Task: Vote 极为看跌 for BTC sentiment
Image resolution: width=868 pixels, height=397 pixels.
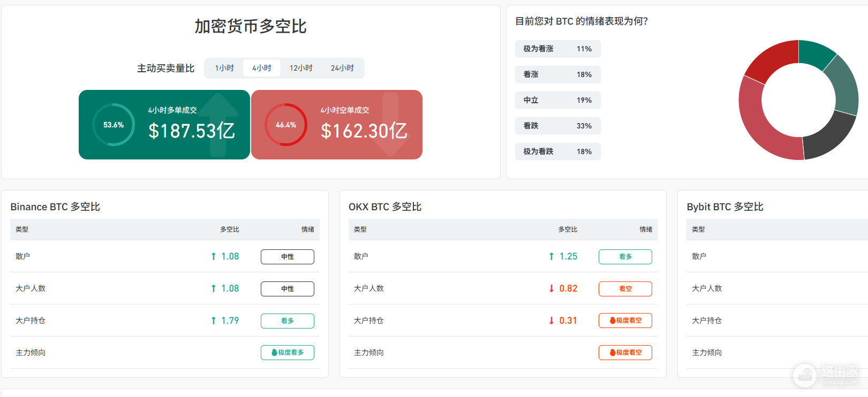Action: click(557, 151)
